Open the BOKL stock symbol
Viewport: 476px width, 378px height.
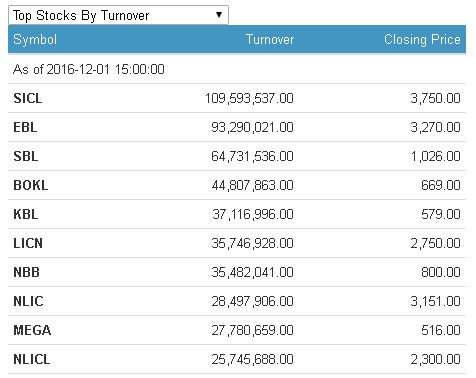click(31, 185)
